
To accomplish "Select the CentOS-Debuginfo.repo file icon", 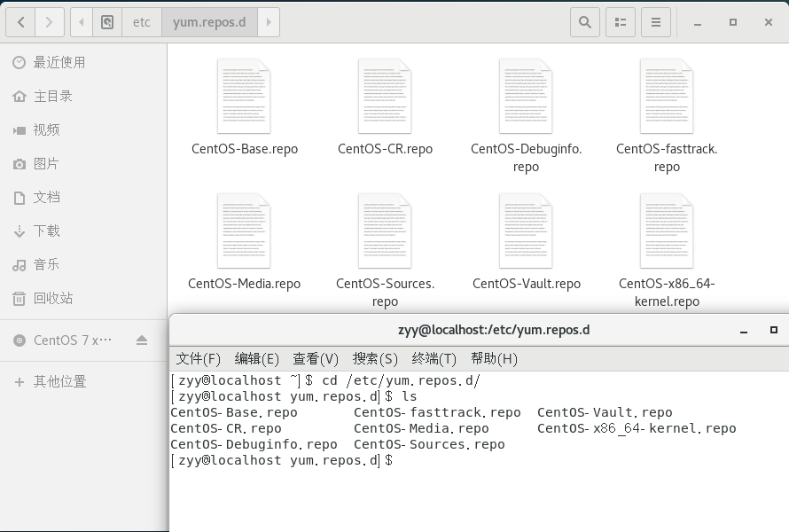I will coord(526,96).
